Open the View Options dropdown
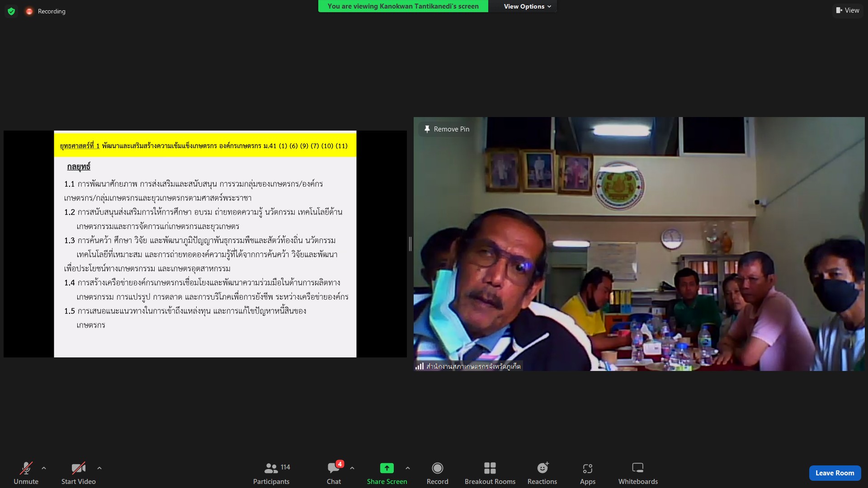This screenshot has width=868, height=488. coord(527,6)
